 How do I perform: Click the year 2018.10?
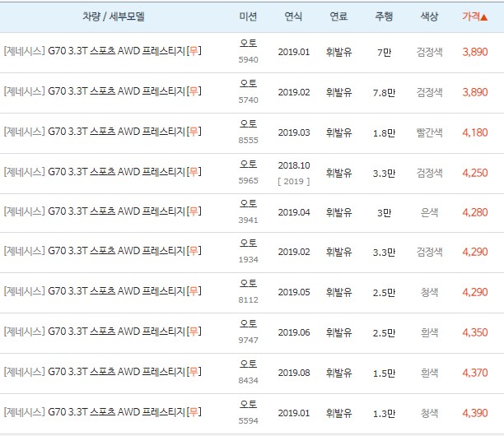click(x=294, y=165)
